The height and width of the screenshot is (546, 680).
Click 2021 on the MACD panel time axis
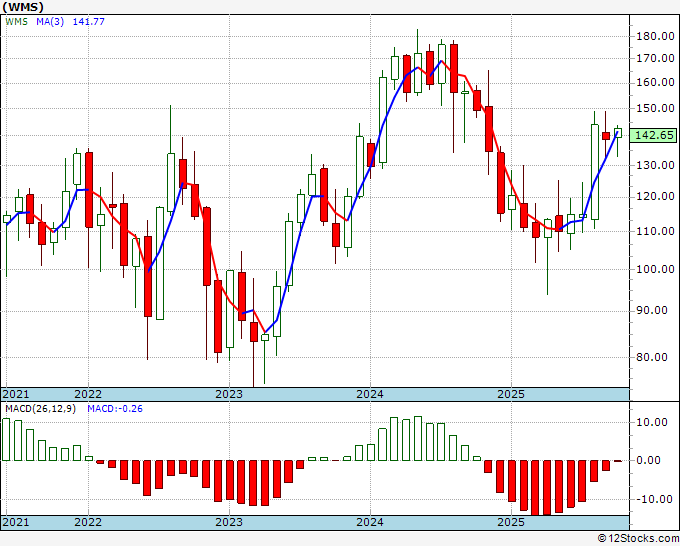tap(16, 522)
